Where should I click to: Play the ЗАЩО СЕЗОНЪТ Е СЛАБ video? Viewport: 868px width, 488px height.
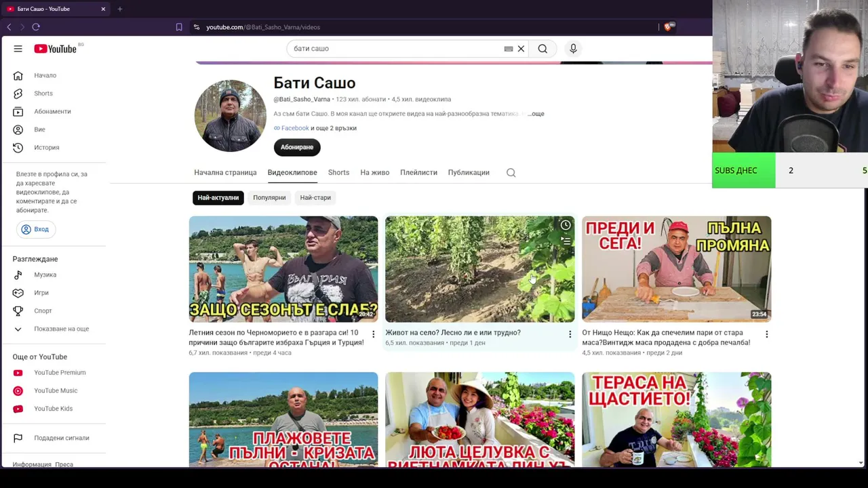[x=283, y=269]
